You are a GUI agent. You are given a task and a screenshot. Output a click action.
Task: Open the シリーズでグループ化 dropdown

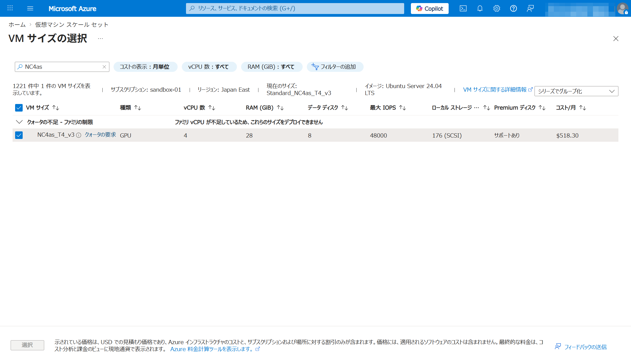(x=576, y=91)
